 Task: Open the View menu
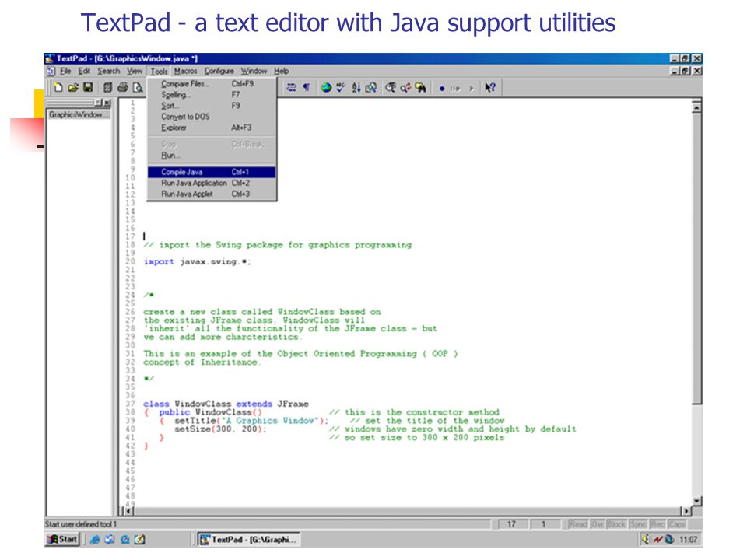pos(135,71)
